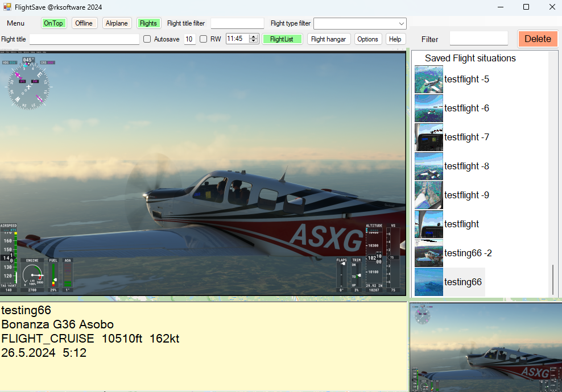562x392 pixels.
Task: Click the Flight title filter input field
Action: [x=237, y=23]
